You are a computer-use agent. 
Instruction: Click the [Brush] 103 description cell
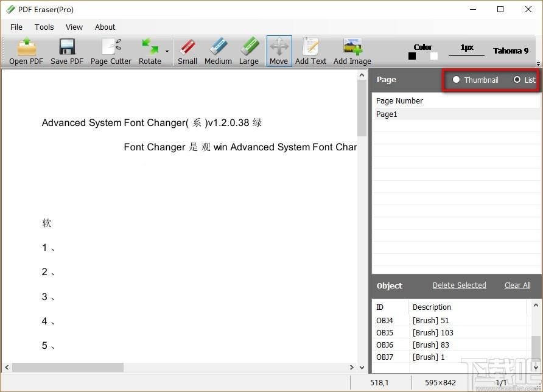coord(433,333)
